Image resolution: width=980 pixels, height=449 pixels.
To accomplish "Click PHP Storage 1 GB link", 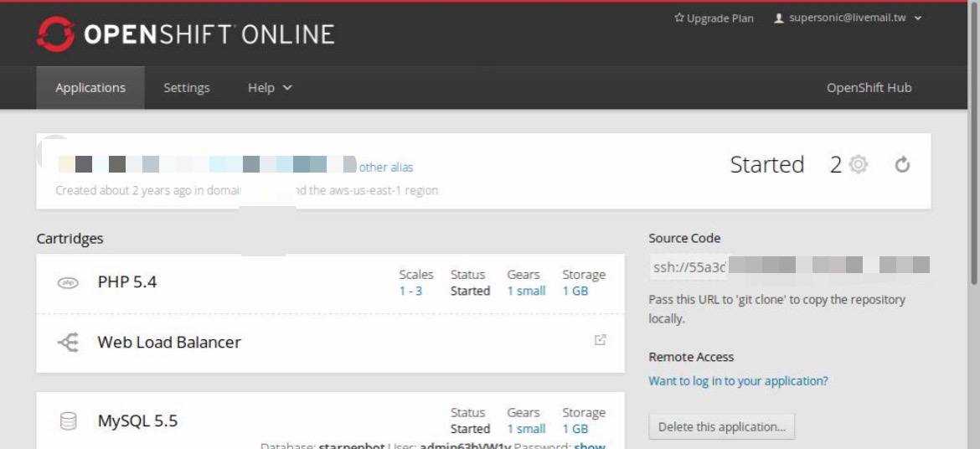I will click(575, 291).
